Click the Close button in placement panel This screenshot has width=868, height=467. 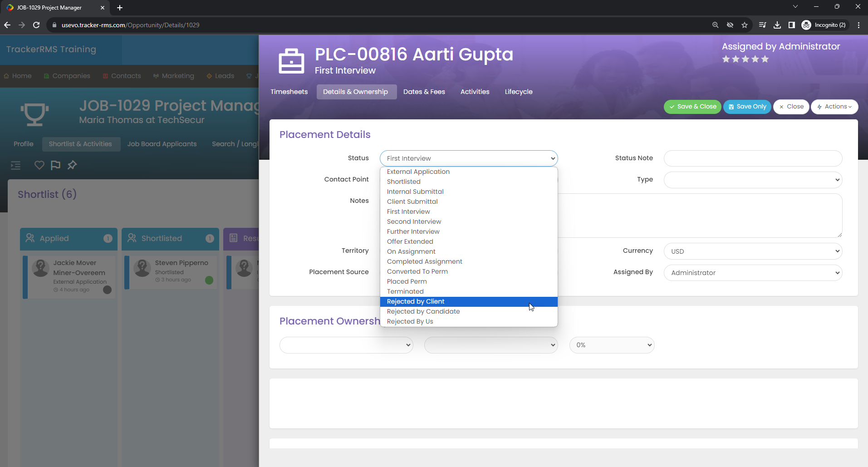(x=791, y=107)
